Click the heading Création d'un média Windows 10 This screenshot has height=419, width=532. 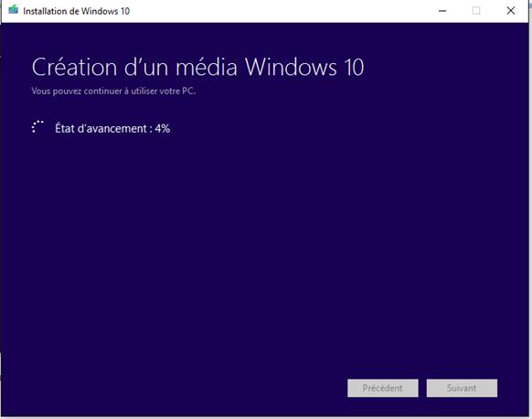click(x=197, y=67)
